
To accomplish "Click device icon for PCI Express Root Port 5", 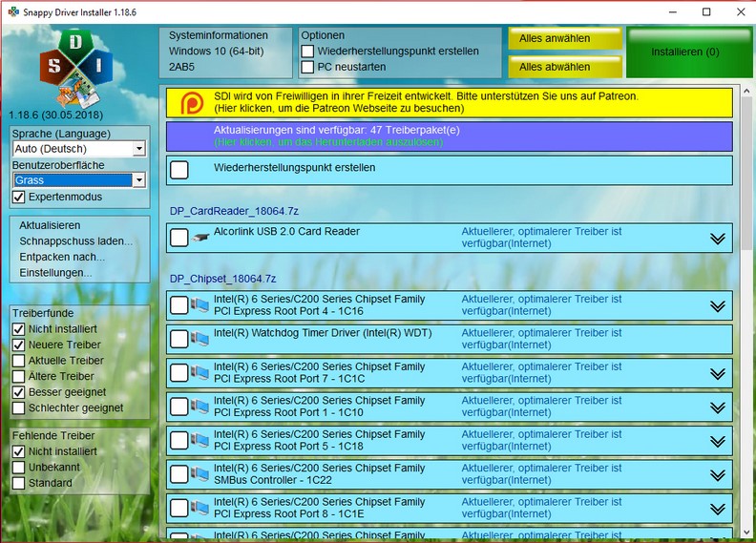I will point(199,440).
